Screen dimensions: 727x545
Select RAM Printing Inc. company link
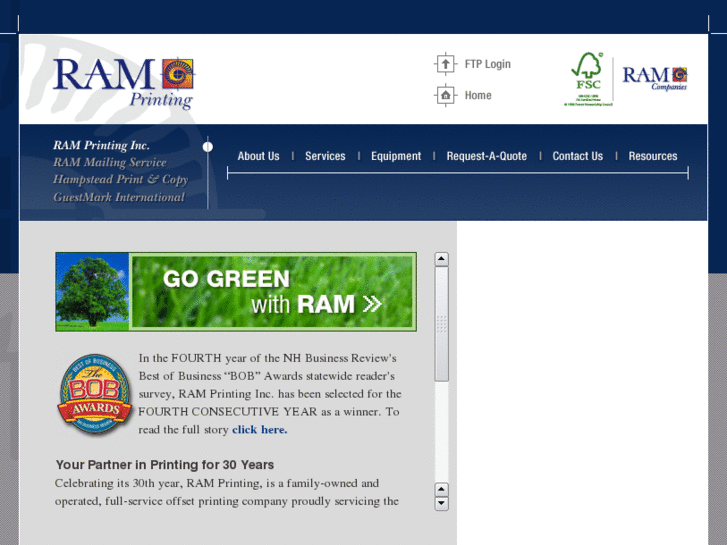point(101,145)
